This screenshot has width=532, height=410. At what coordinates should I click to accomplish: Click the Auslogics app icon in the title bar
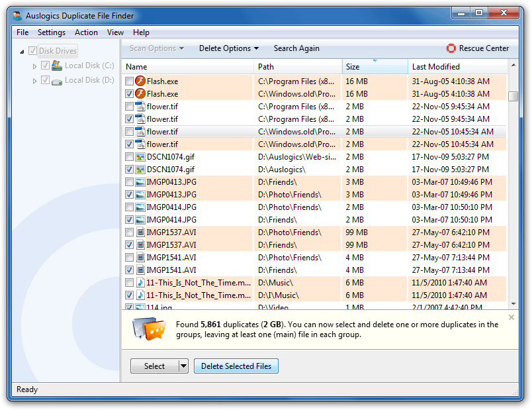pyautogui.click(x=17, y=16)
